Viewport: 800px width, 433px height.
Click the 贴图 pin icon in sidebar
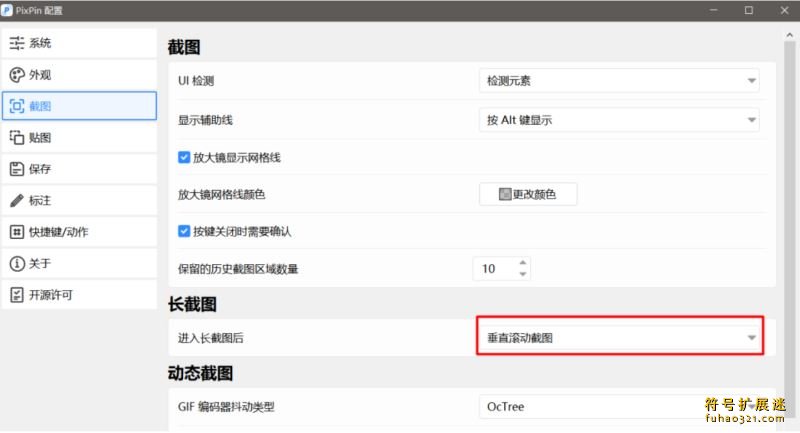click(x=17, y=138)
